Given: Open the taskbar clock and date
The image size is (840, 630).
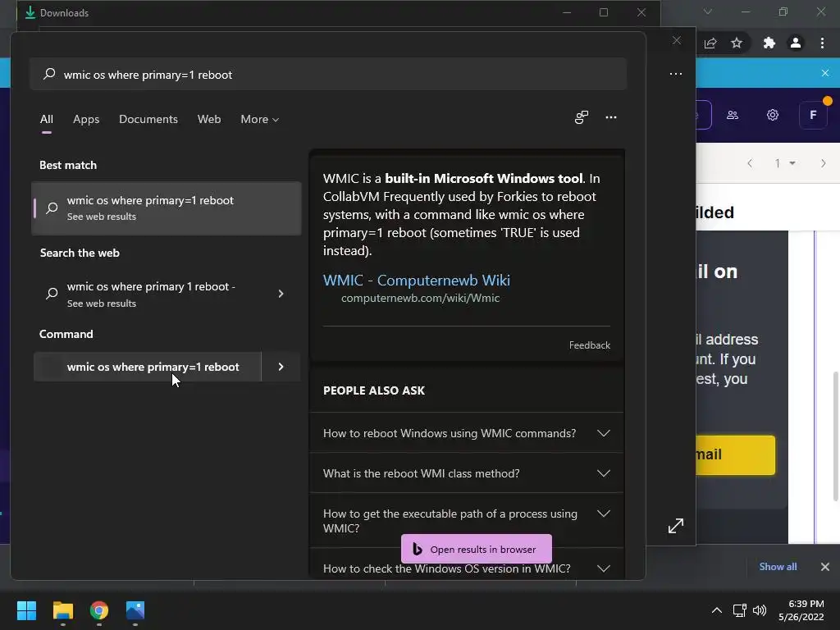Looking at the screenshot, I should point(801,610).
